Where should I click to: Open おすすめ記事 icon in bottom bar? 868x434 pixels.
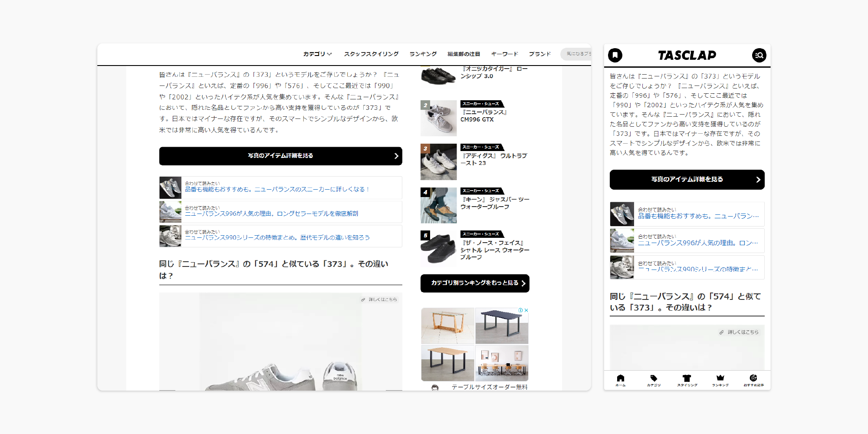(x=753, y=380)
